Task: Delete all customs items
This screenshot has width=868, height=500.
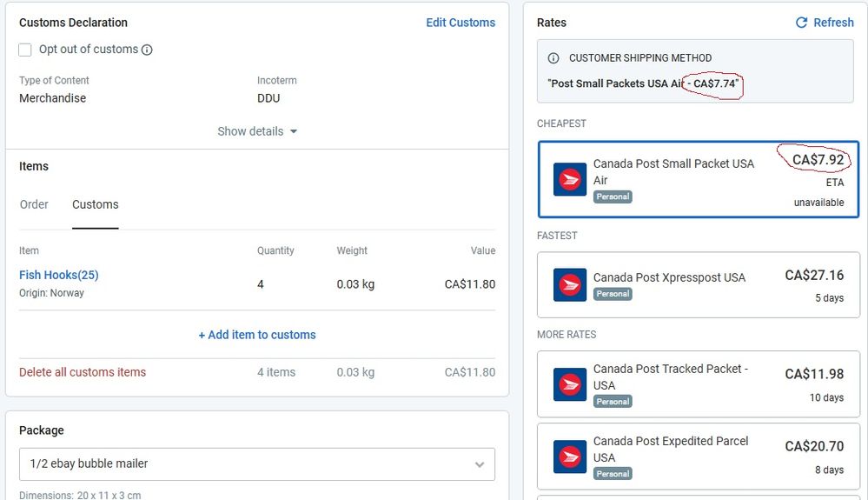Action: coord(83,372)
